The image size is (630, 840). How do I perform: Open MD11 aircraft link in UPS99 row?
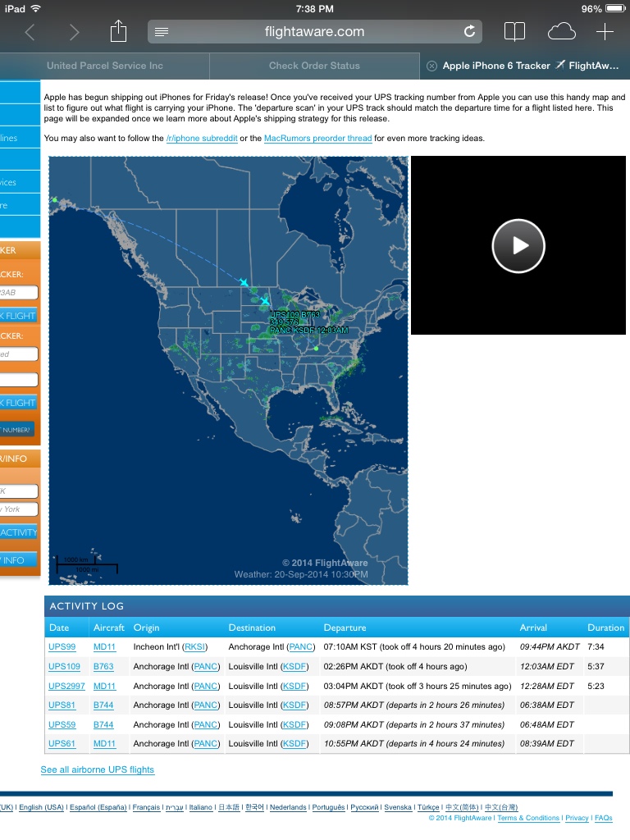[x=104, y=646]
